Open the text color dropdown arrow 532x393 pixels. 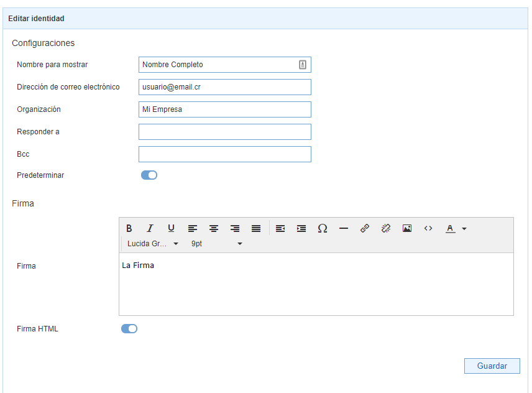point(464,229)
